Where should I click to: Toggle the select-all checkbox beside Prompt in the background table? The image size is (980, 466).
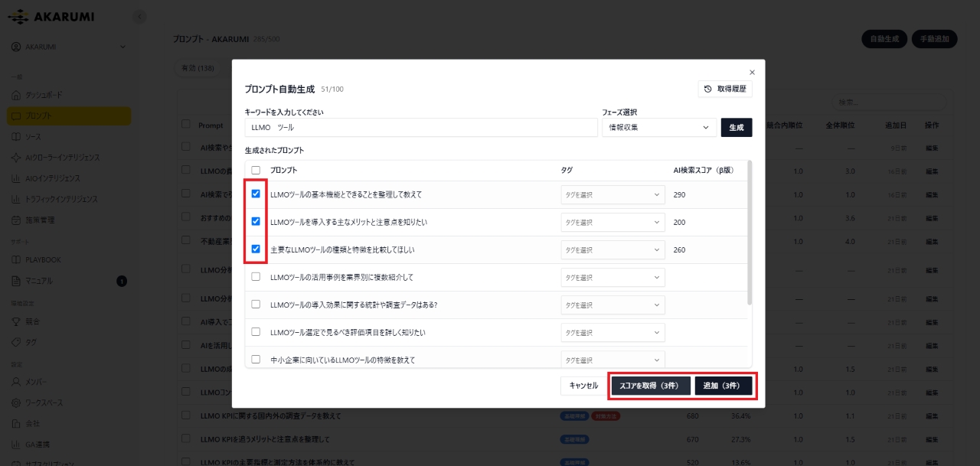186,124
